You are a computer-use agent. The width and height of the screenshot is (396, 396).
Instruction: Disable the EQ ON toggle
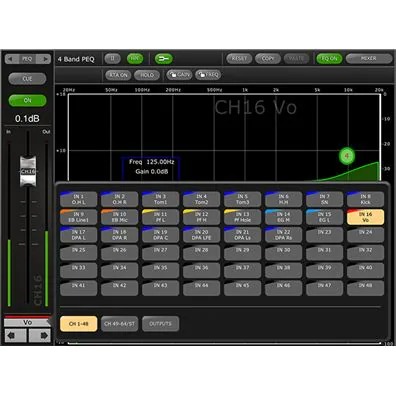coord(329,59)
